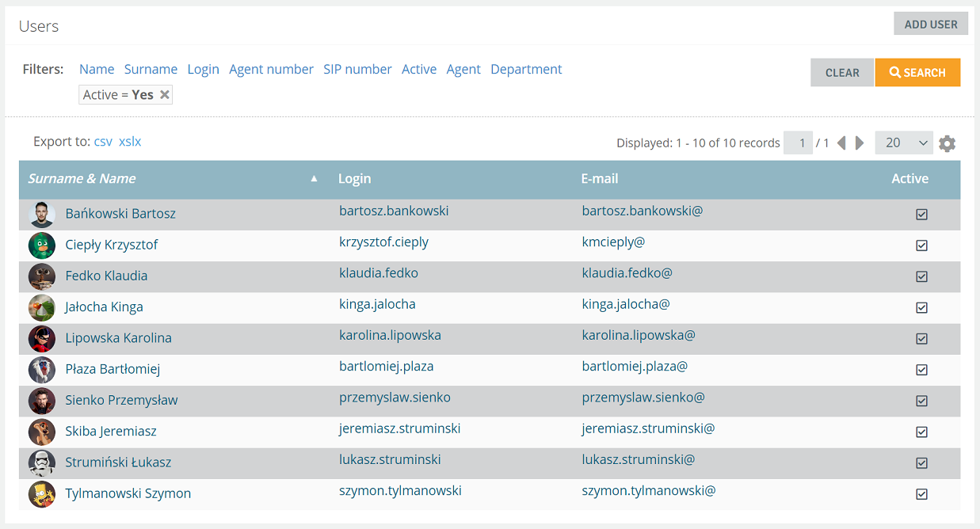980x529 pixels.
Task: Click the orange SEARCH button
Action: (917, 72)
